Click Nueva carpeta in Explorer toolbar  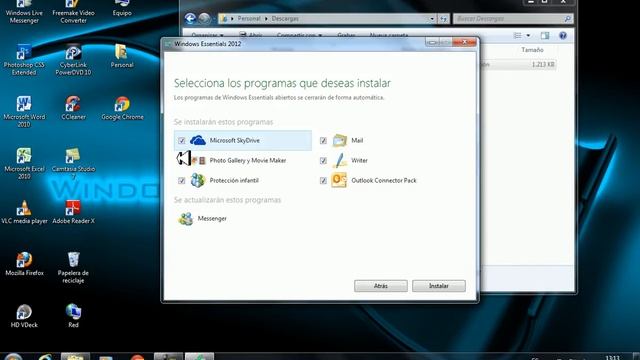pos(389,35)
